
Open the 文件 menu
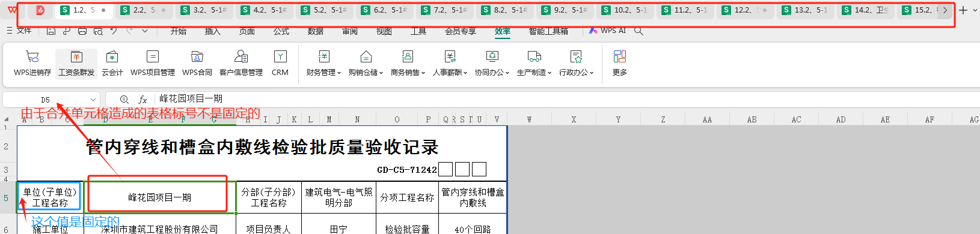(19, 31)
